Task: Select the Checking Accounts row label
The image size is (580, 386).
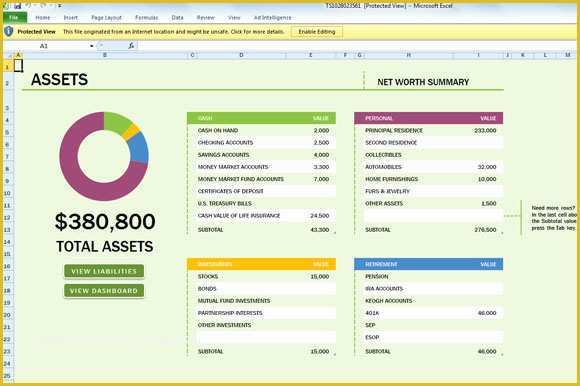Action: (225, 142)
